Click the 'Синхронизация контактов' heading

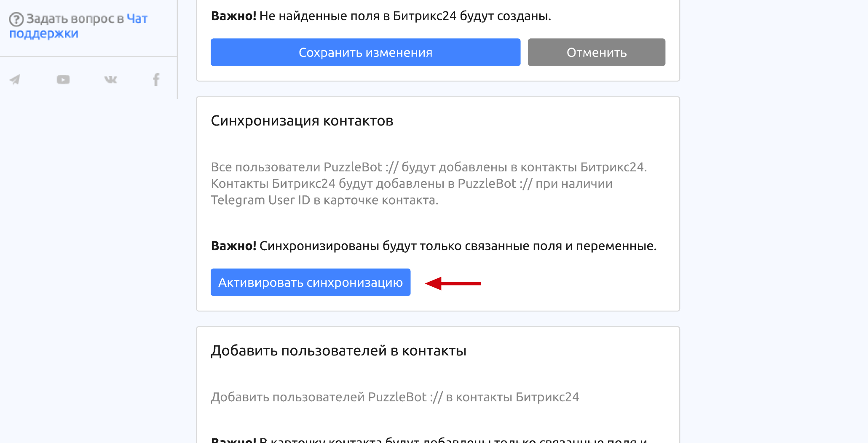pyautogui.click(x=302, y=121)
